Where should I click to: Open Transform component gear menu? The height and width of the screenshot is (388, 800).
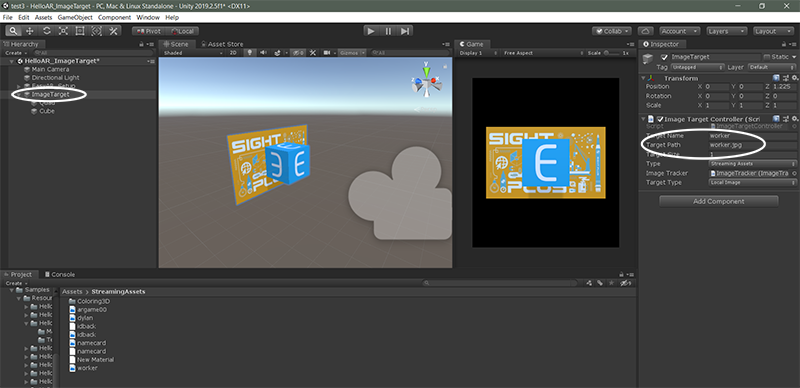click(x=794, y=78)
